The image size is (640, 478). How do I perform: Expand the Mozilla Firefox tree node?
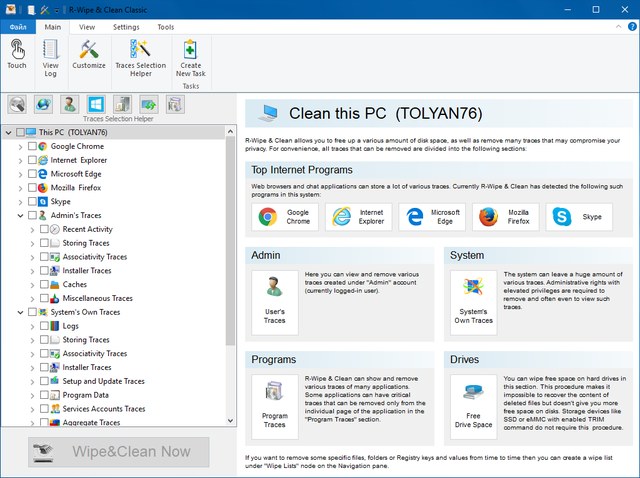(19, 187)
